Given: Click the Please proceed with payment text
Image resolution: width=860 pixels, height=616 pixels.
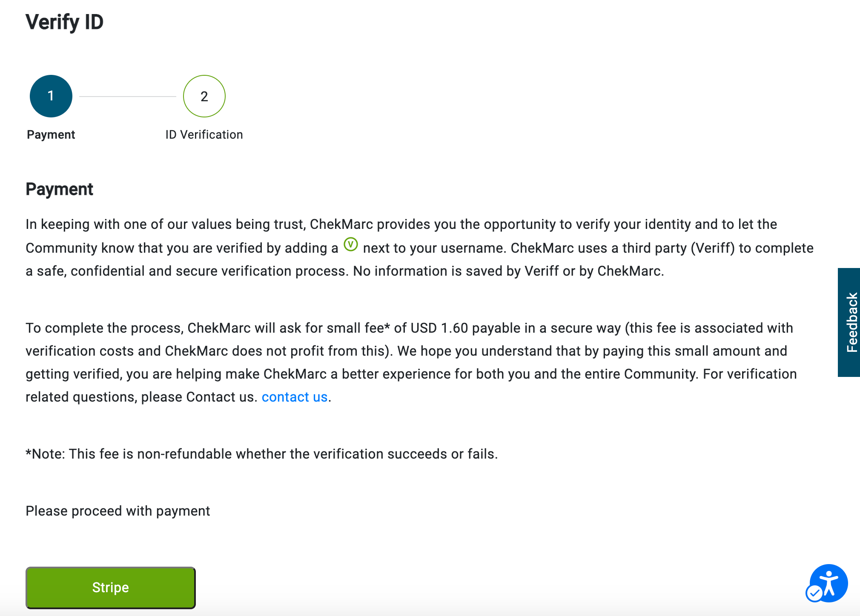Looking at the screenshot, I should click(118, 510).
